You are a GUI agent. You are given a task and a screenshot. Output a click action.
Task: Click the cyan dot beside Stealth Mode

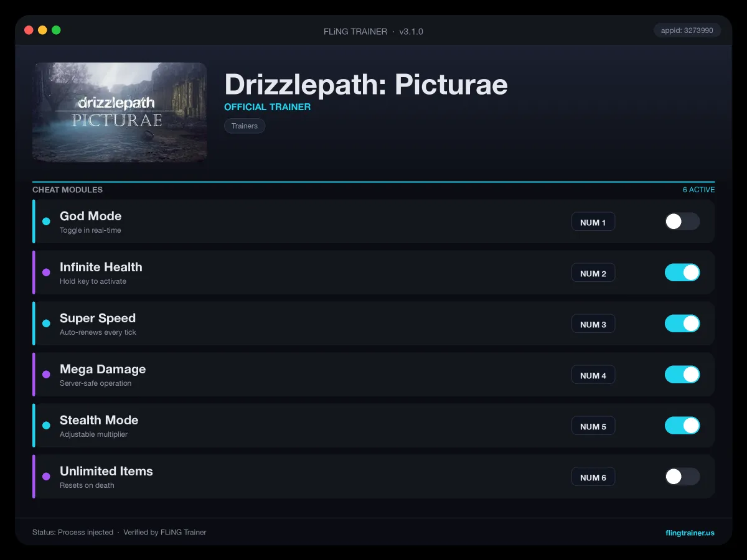pos(46,426)
